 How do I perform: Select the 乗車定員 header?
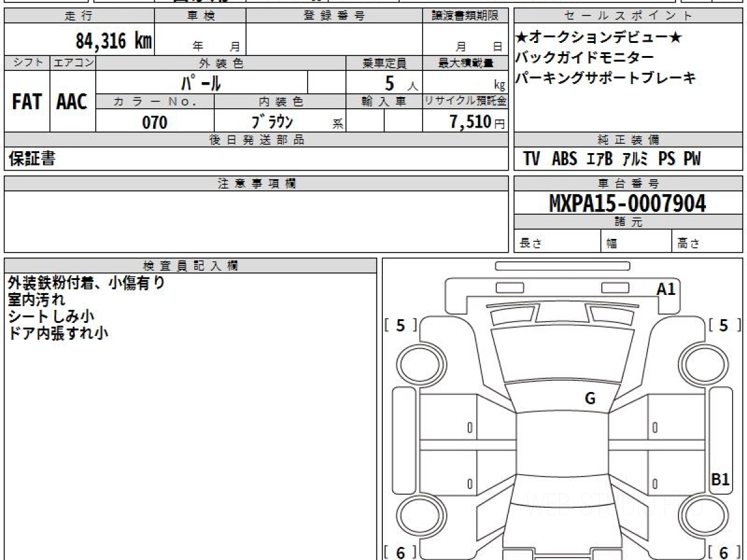(x=384, y=63)
